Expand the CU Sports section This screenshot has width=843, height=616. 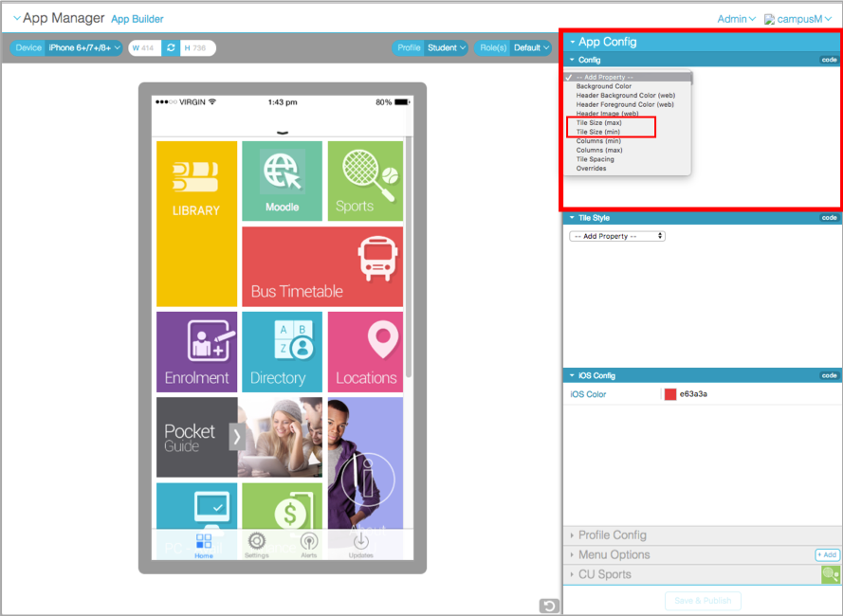(605, 574)
